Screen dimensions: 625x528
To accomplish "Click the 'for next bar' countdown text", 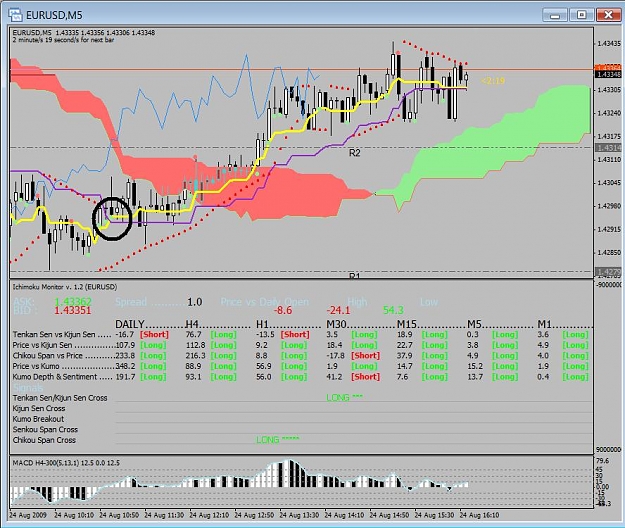I will pyautogui.click(x=64, y=40).
